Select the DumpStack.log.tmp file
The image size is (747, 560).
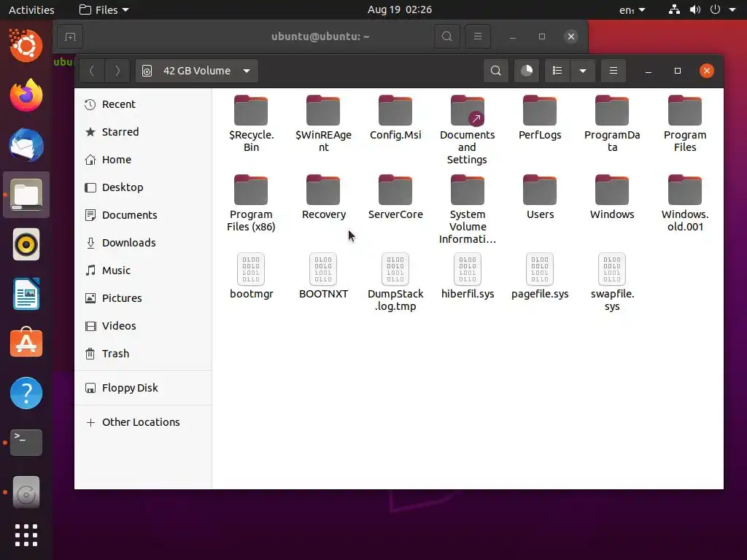(395, 282)
